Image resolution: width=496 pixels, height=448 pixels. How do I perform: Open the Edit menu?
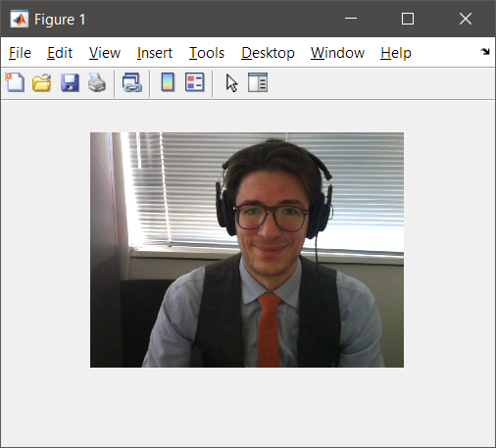60,53
